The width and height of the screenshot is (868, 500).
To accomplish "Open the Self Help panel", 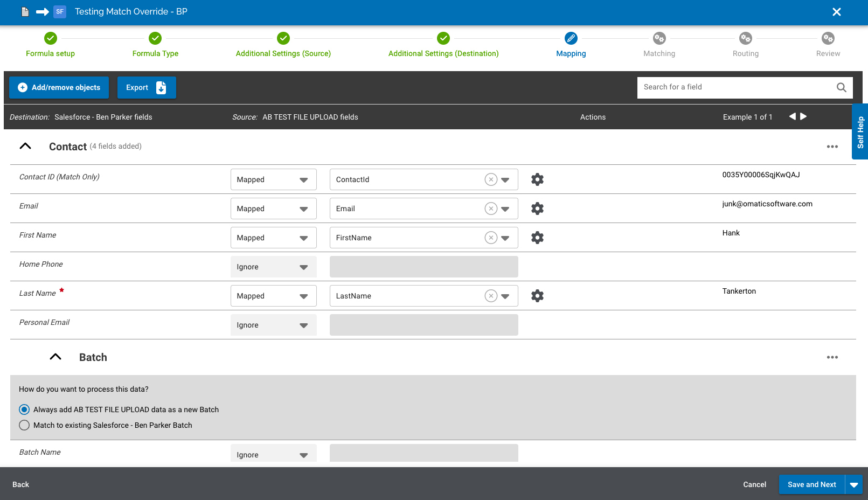I will tap(860, 132).
